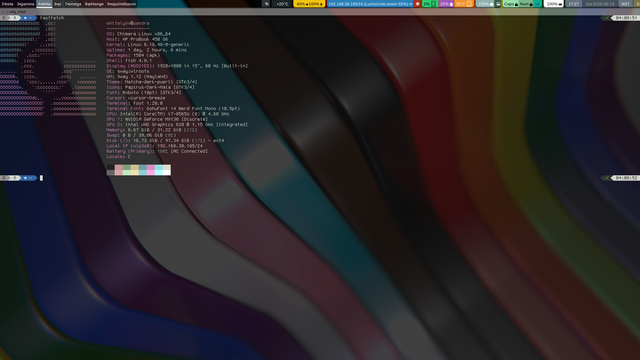The image size is (640, 360).
Task: Click the orange 20°C temperature module
Action: pyautogui.click(x=464, y=4)
